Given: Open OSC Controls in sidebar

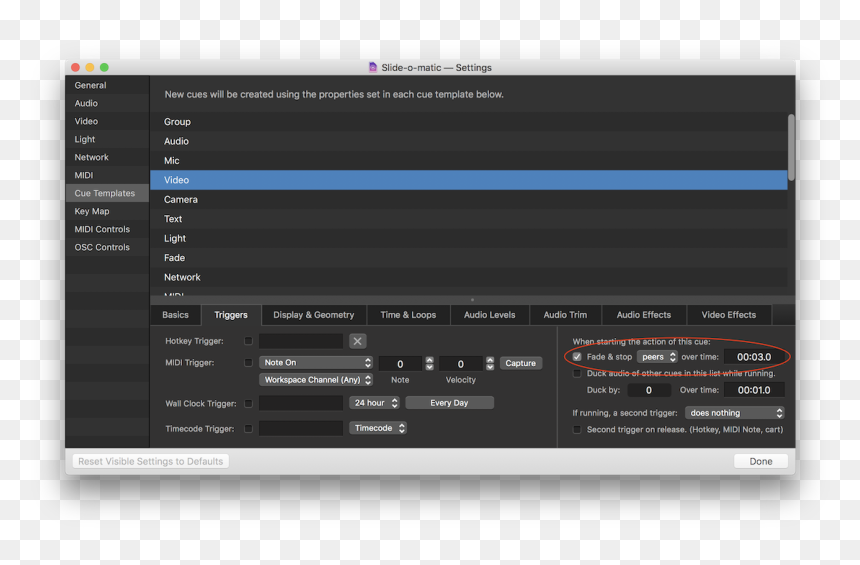Looking at the screenshot, I should (x=107, y=247).
